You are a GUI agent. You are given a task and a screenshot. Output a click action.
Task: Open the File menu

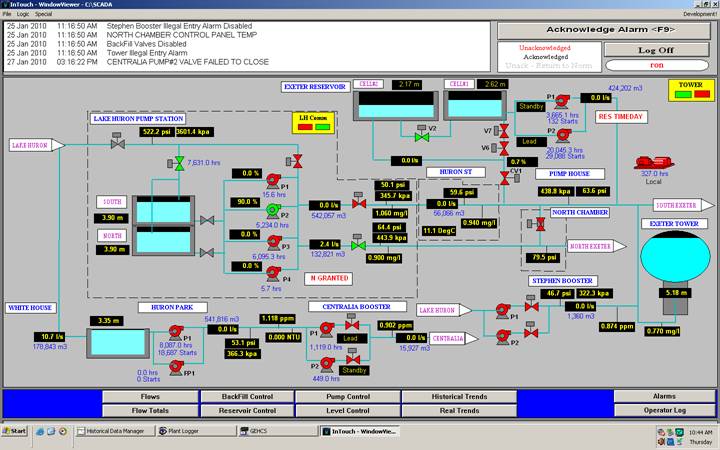7,15
